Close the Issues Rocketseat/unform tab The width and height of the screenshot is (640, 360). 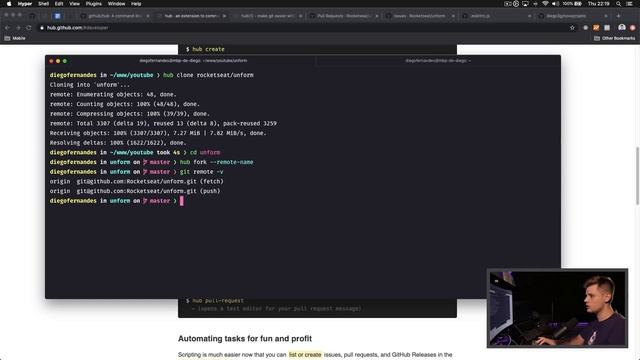click(x=453, y=16)
